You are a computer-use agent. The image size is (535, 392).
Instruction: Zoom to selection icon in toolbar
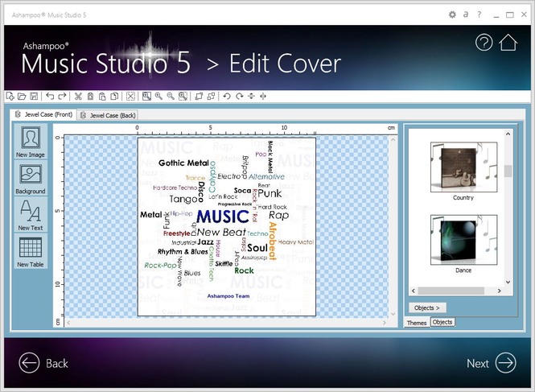183,97
